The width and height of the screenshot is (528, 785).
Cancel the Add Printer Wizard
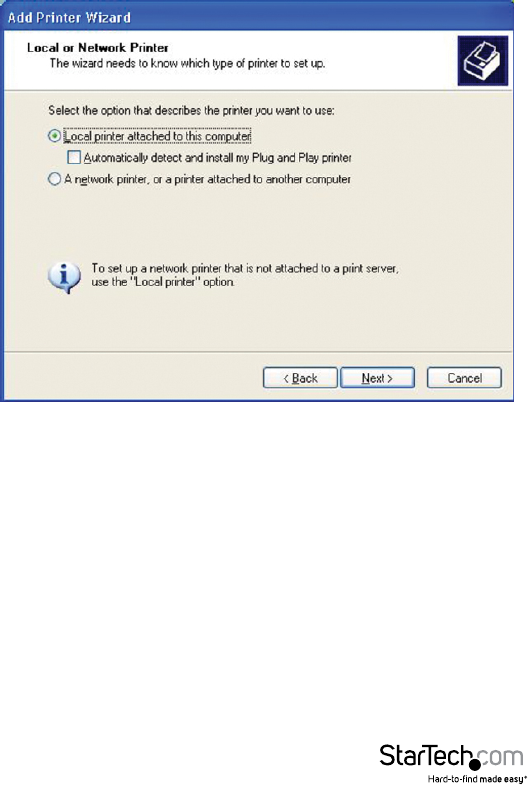(464, 378)
